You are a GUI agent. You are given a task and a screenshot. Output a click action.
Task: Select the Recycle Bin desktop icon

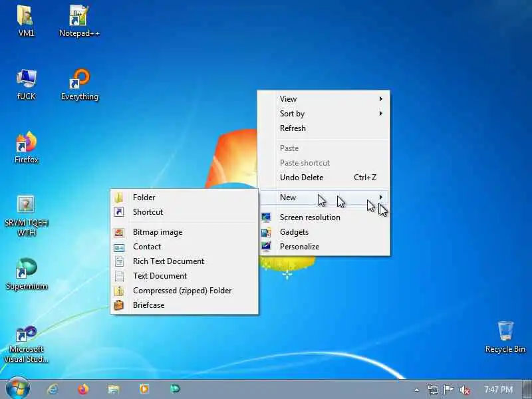[x=505, y=336]
